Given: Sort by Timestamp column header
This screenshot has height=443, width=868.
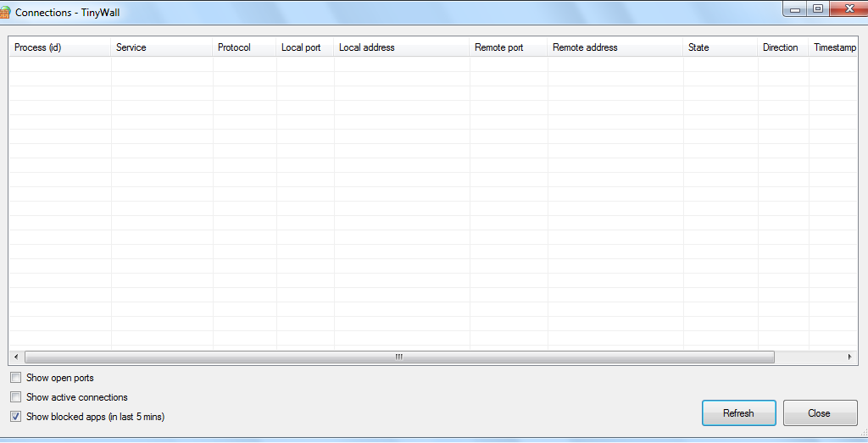Looking at the screenshot, I should click(833, 47).
